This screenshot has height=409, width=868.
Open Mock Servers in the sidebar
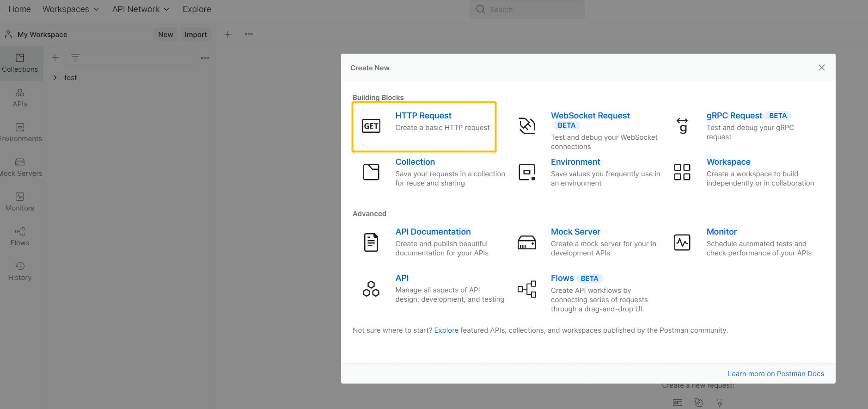pyautogui.click(x=20, y=167)
